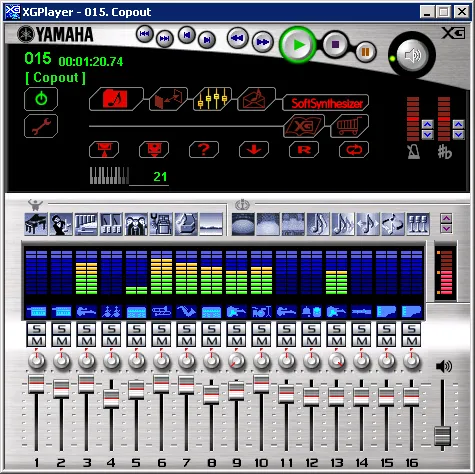Click the master speaker volume icon
The image size is (475, 474).
tap(444, 366)
